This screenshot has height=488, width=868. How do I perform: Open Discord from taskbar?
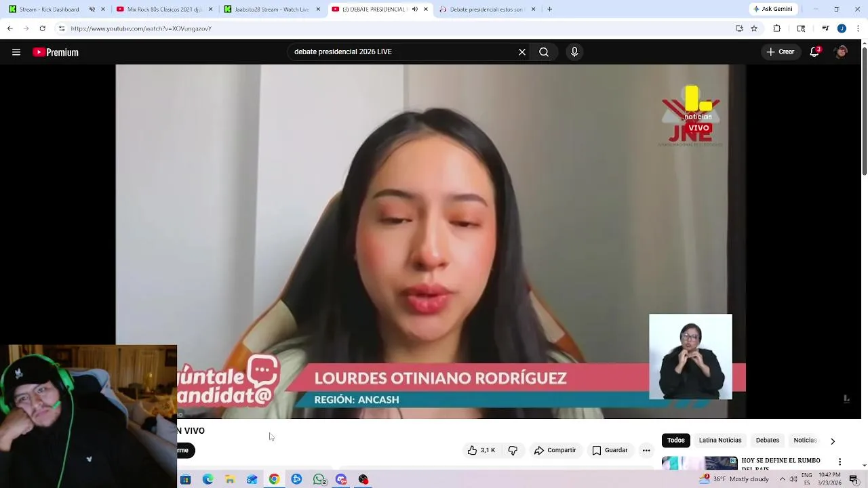coord(341,479)
